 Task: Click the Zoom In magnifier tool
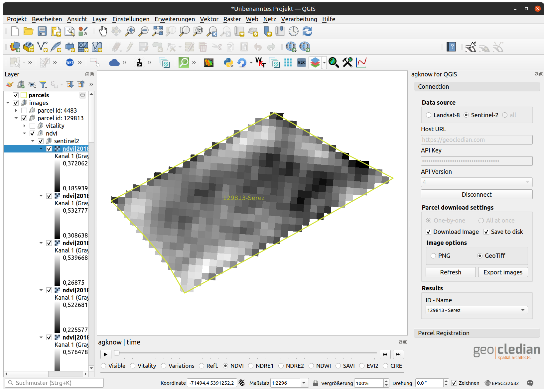130,31
